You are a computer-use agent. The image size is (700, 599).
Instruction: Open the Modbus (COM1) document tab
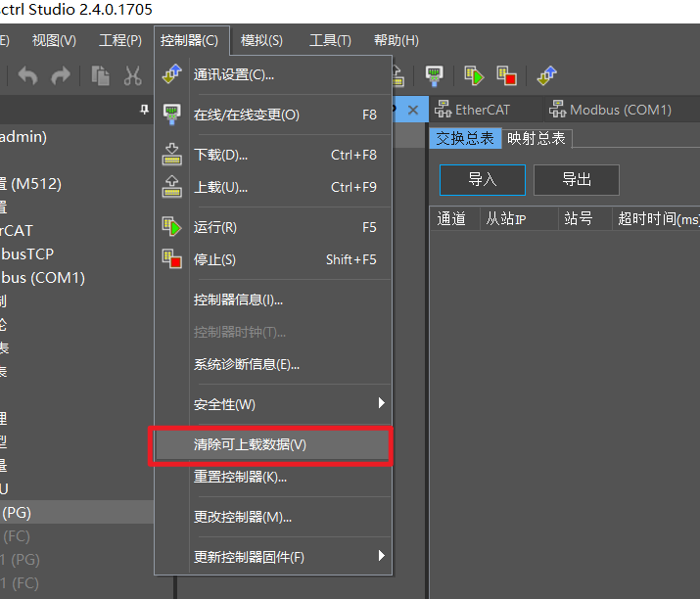click(x=611, y=110)
